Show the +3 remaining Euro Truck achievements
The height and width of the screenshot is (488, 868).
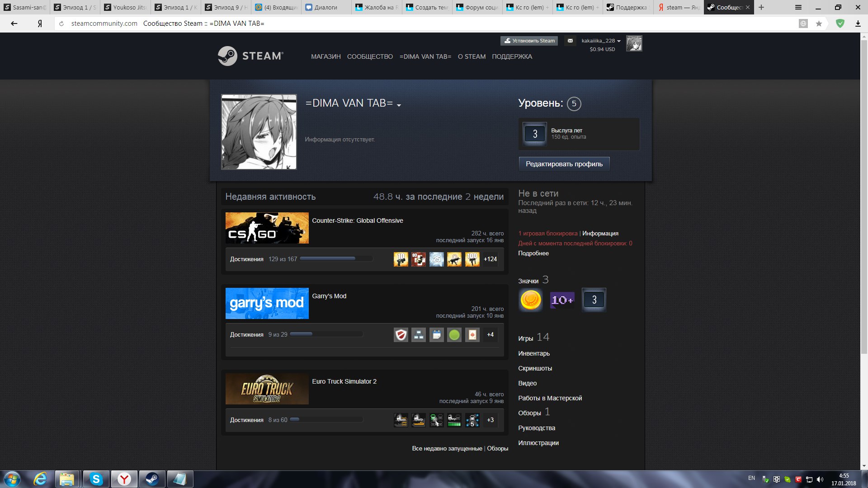pyautogui.click(x=490, y=420)
